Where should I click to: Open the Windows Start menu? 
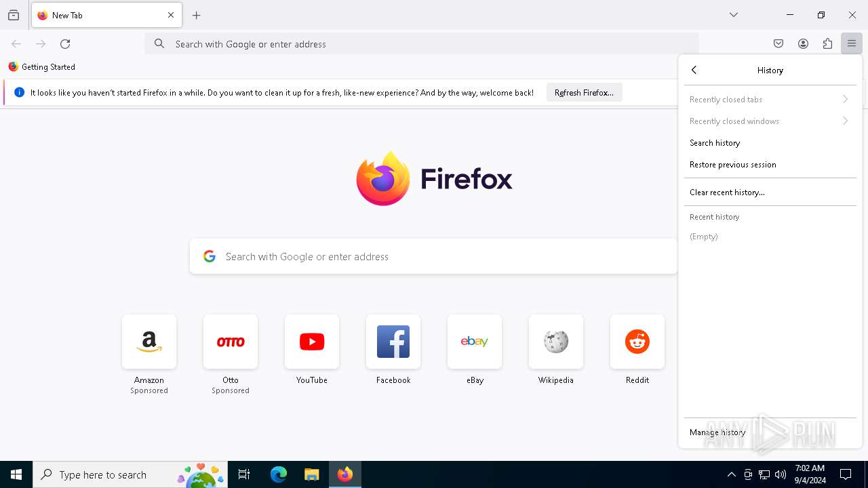(16, 474)
